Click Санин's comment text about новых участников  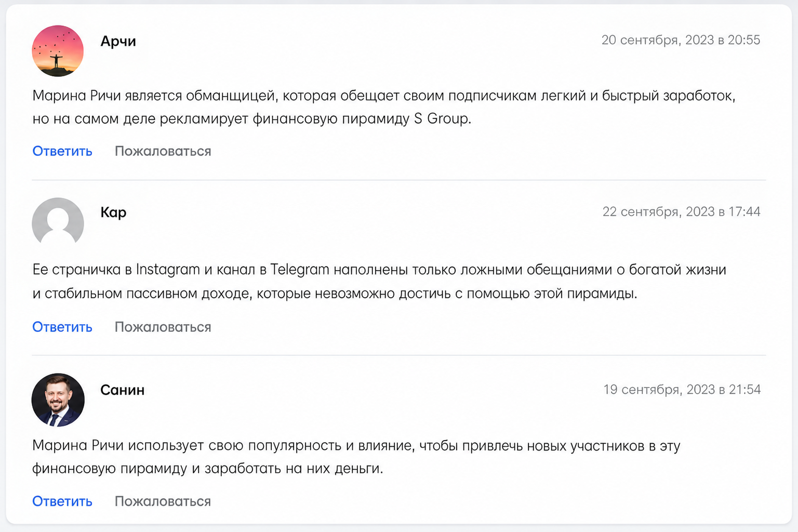click(356, 457)
